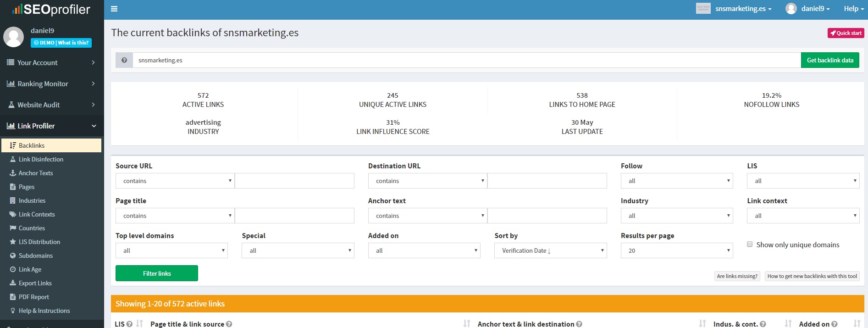
Task: Open Source URL contains dropdown
Action: (175, 181)
